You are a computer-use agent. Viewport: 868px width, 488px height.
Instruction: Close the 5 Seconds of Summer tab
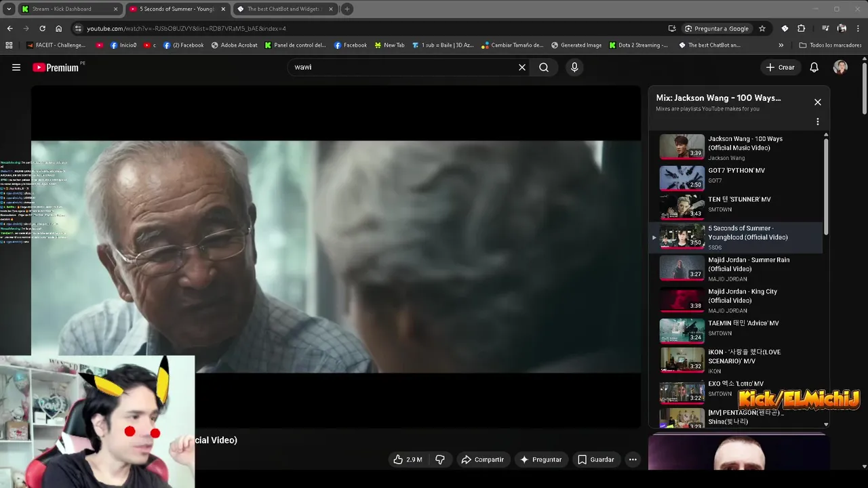(x=223, y=9)
